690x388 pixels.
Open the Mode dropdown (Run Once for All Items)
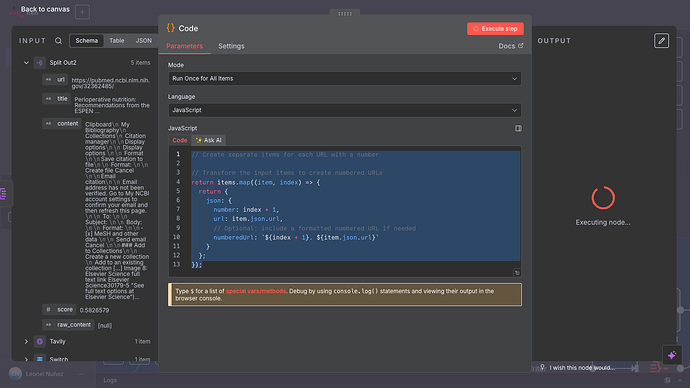coord(345,79)
